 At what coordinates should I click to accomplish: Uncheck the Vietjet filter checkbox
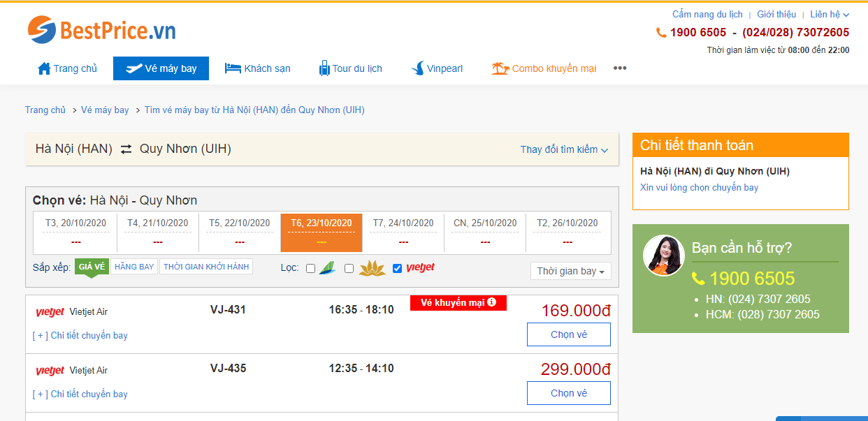398,269
